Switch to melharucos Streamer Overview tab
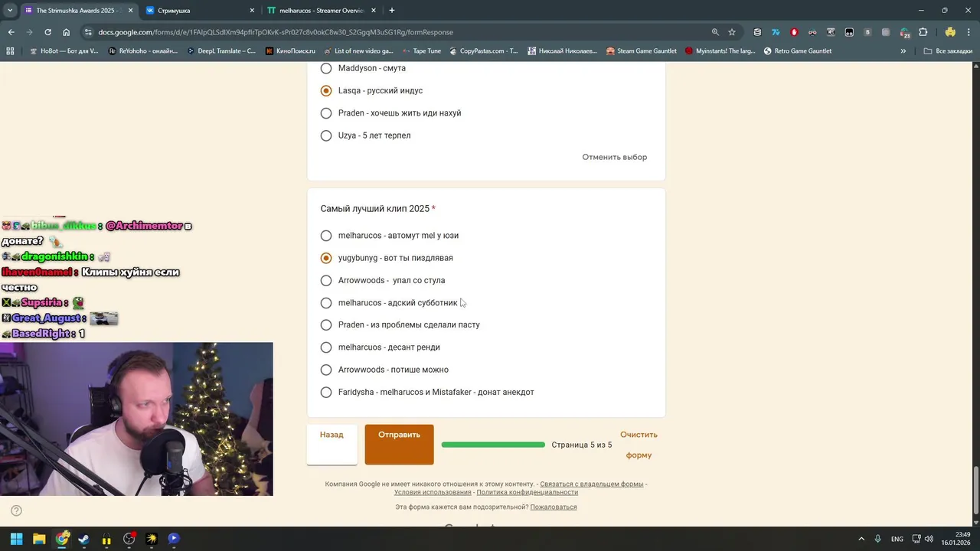The height and width of the screenshot is (551, 980). 322,11
